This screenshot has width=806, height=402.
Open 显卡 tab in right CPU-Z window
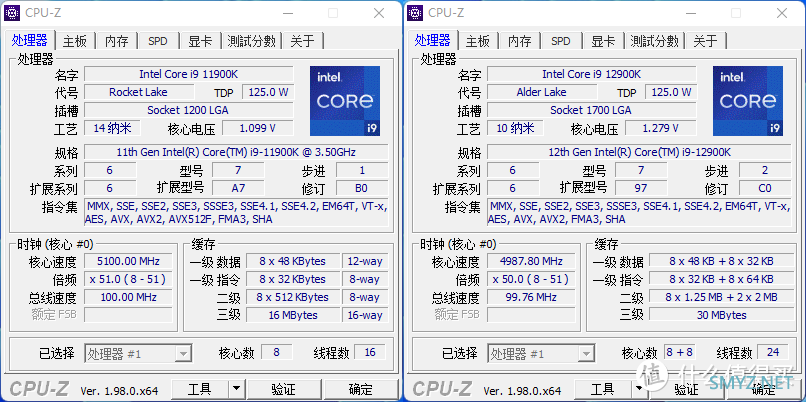pyautogui.click(x=603, y=41)
